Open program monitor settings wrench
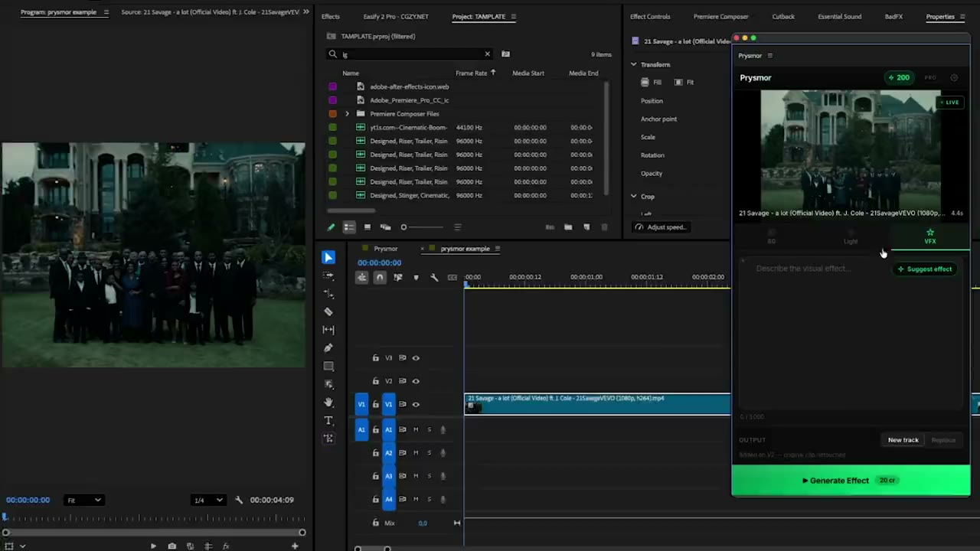Screen dimensions: 980x551 (239, 500)
